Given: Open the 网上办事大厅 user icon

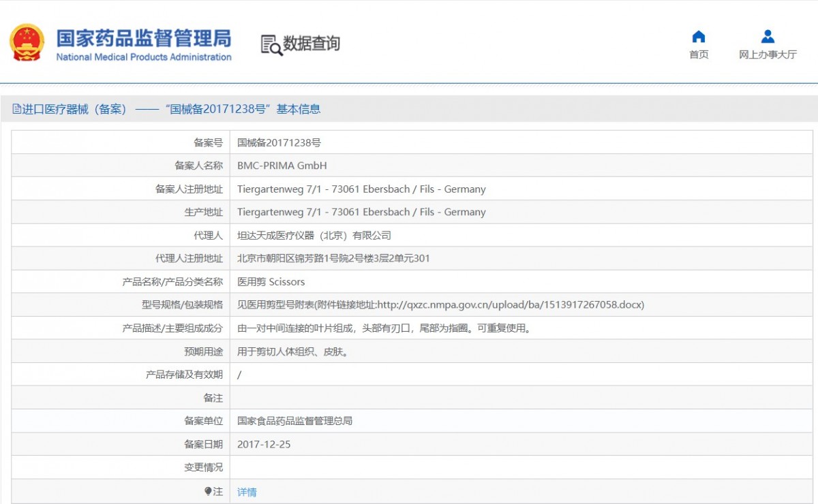Looking at the screenshot, I should pos(768,37).
